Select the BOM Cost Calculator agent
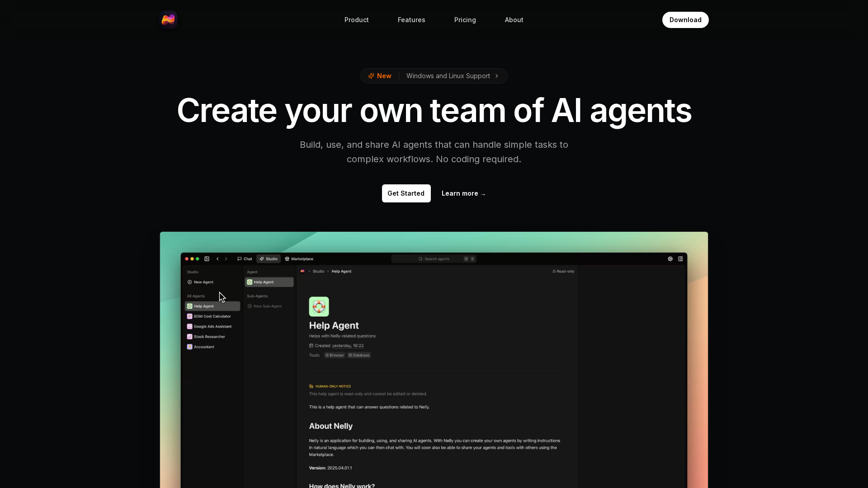Image resolution: width=868 pixels, height=488 pixels. click(x=212, y=316)
